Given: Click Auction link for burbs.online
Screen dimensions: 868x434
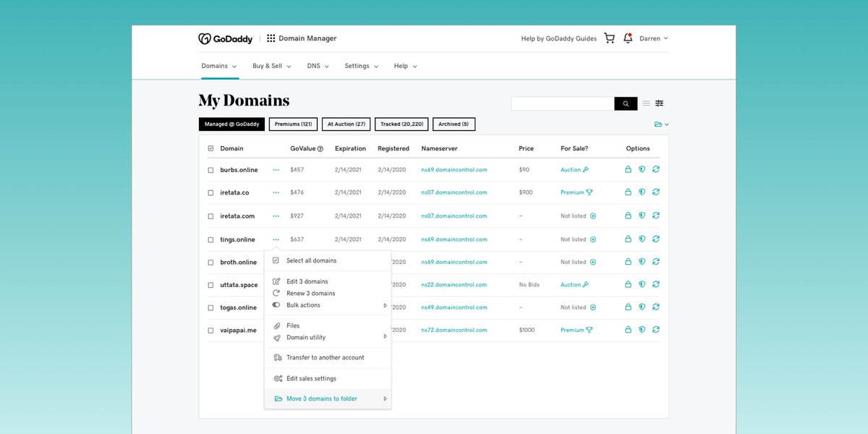Looking at the screenshot, I should (574, 170).
